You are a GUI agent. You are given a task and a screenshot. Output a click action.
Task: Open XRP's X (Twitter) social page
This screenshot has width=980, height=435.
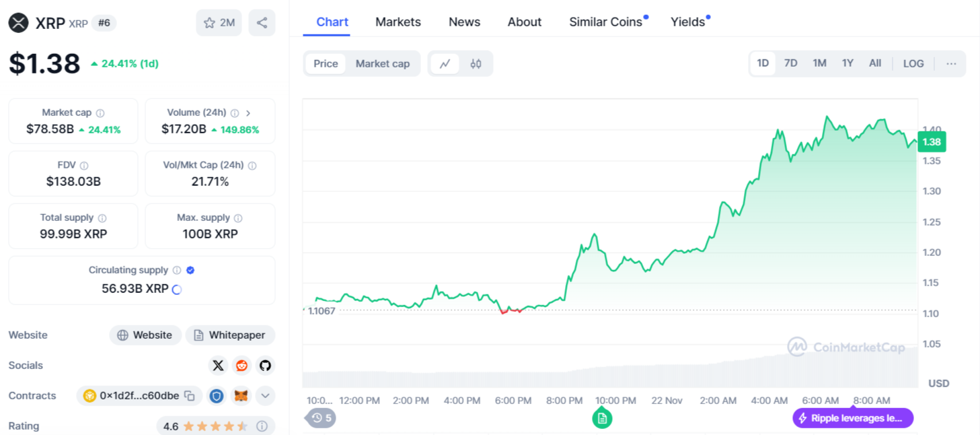click(x=218, y=366)
